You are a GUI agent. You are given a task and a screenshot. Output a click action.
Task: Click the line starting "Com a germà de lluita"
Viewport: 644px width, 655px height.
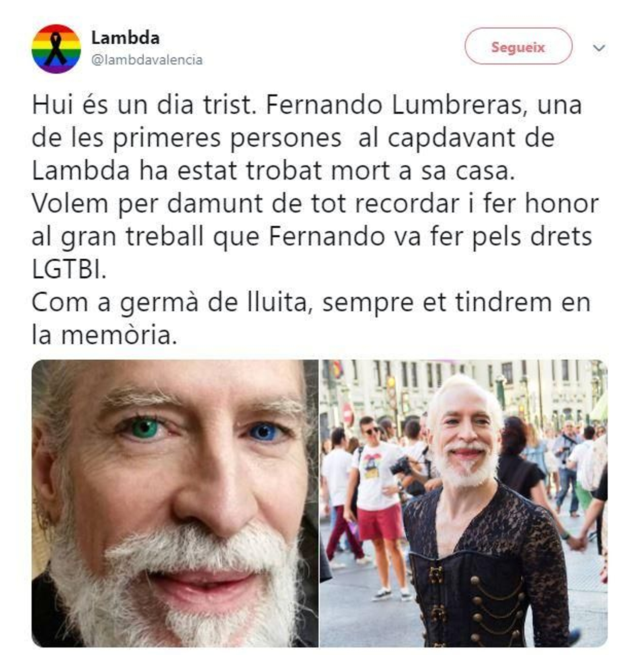(x=311, y=303)
